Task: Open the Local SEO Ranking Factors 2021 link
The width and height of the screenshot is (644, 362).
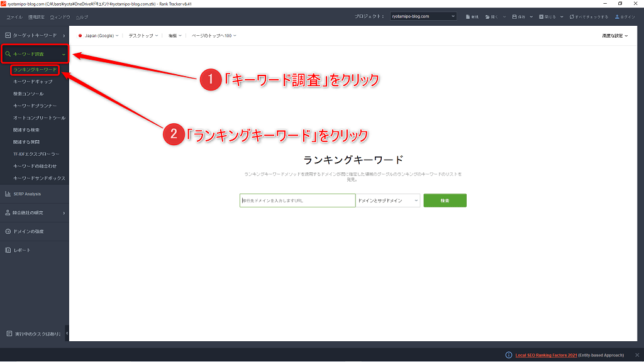Action: point(546,355)
